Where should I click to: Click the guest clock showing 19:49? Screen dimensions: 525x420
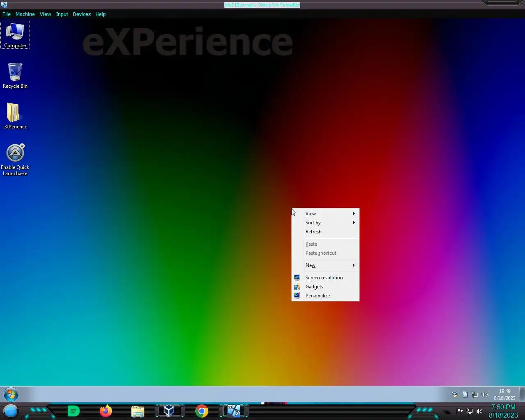coord(504,395)
